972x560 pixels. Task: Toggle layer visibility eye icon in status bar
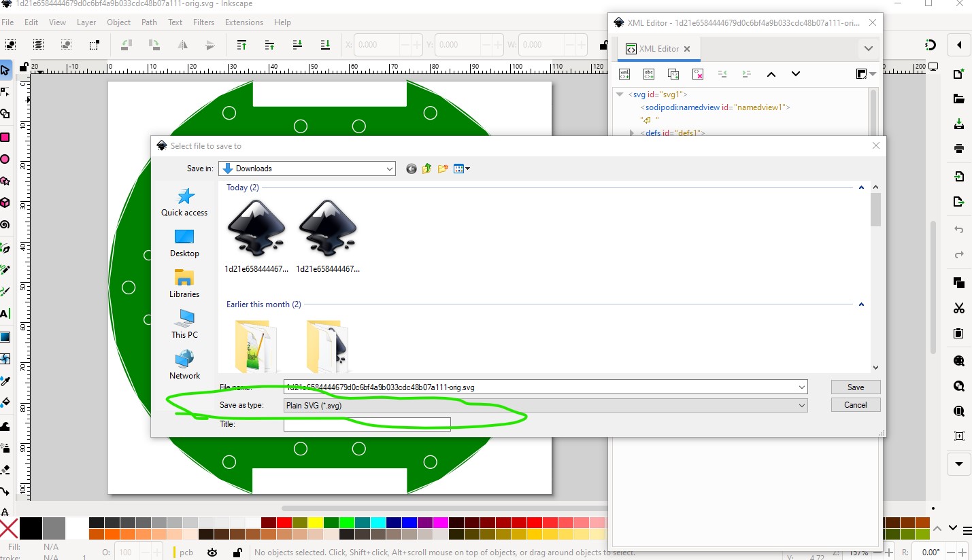coord(212,553)
